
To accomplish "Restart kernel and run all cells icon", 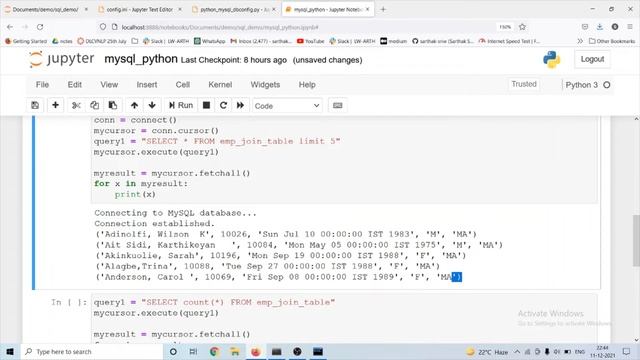I will 240,105.
